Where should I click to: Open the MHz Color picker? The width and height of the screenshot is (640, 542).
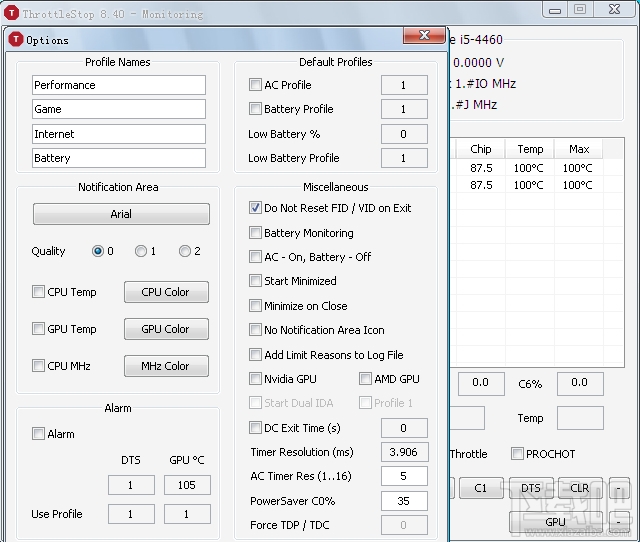[x=165, y=366]
